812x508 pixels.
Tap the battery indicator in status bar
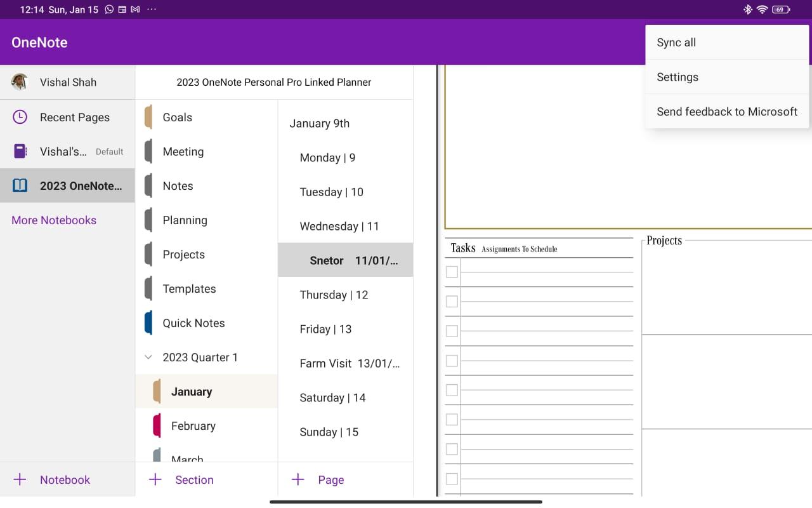pos(781,10)
